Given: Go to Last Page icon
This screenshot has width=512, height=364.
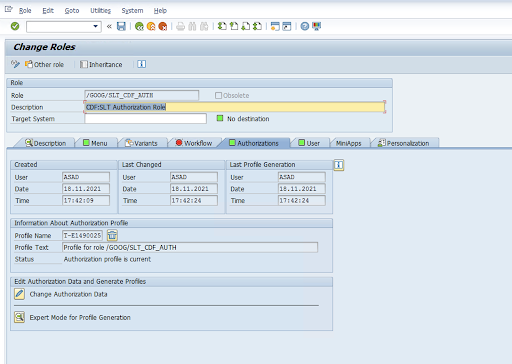Looking at the screenshot, I should click(257, 26).
